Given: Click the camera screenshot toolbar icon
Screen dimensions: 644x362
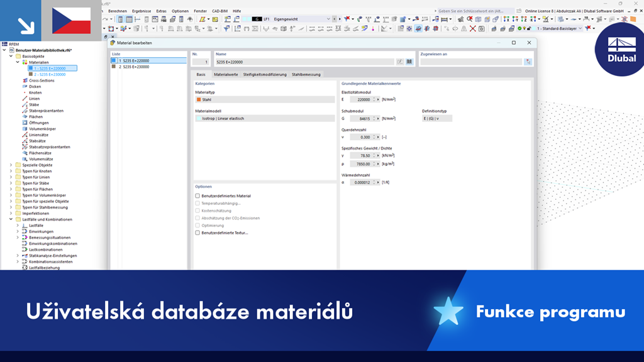Looking at the screenshot, I should pyautogui.click(x=482, y=29).
